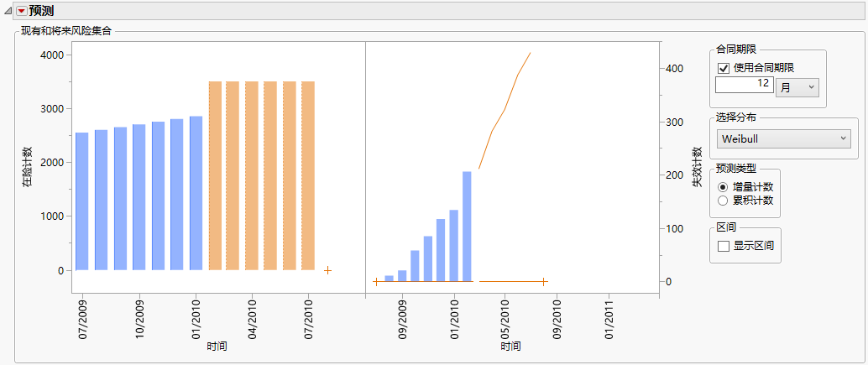This screenshot has width=868, height=365.
Task: Click the 选择分布 panel heading
Action: pos(736,117)
